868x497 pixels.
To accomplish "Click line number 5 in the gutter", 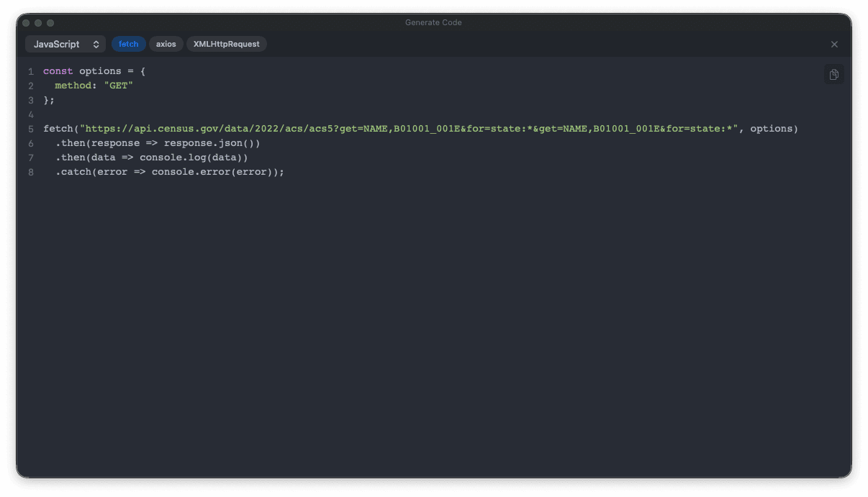I will coord(30,128).
